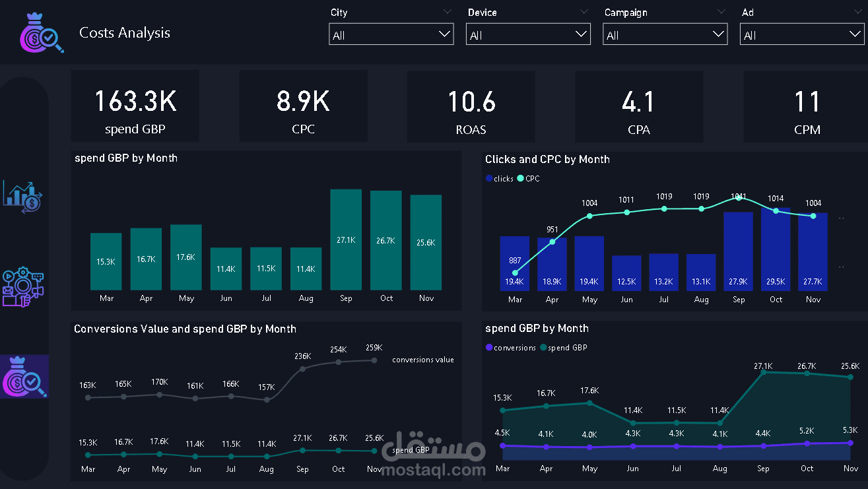Image resolution: width=868 pixels, height=489 pixels.
Task: Select the marketing campaign sidebar icon
Action: [x=24, y=286]
